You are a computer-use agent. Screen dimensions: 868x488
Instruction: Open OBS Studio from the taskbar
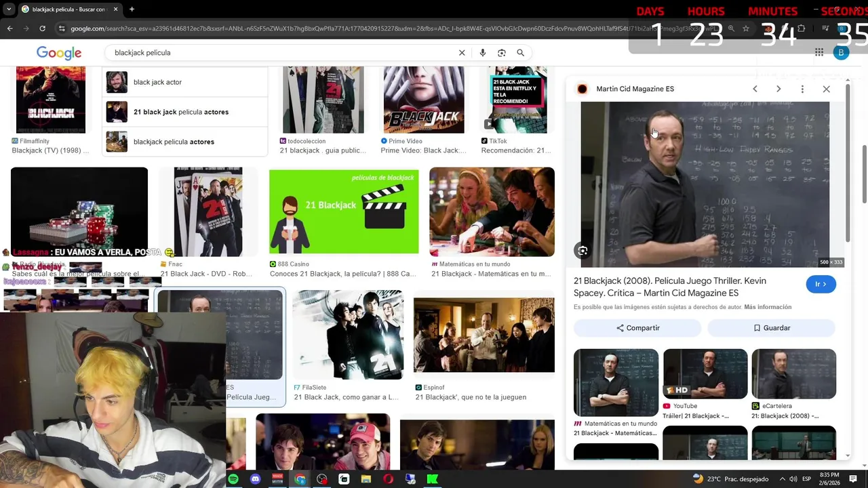(x=322, y=479)
